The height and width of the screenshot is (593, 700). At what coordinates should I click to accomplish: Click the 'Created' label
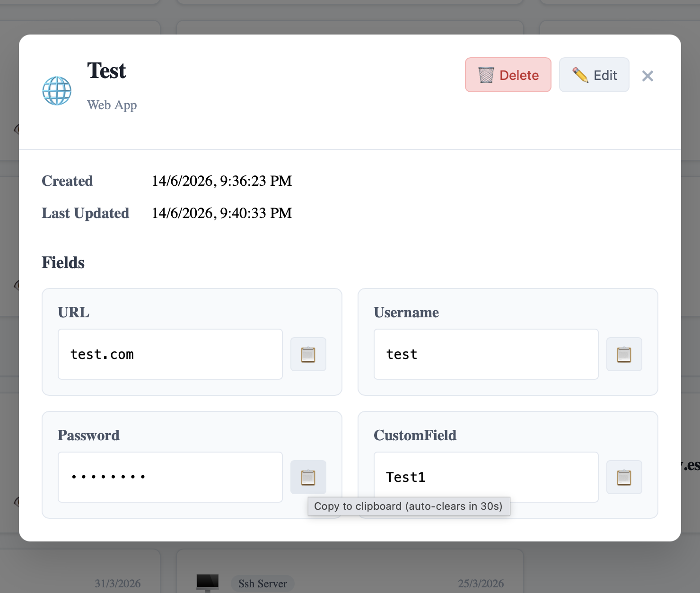(67, 181)
